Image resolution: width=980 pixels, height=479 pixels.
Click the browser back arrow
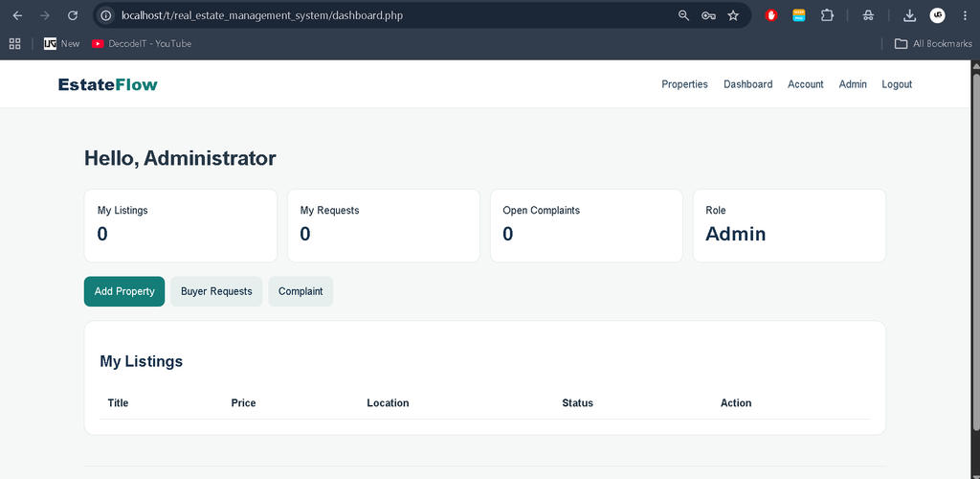[x=17, y=15]
